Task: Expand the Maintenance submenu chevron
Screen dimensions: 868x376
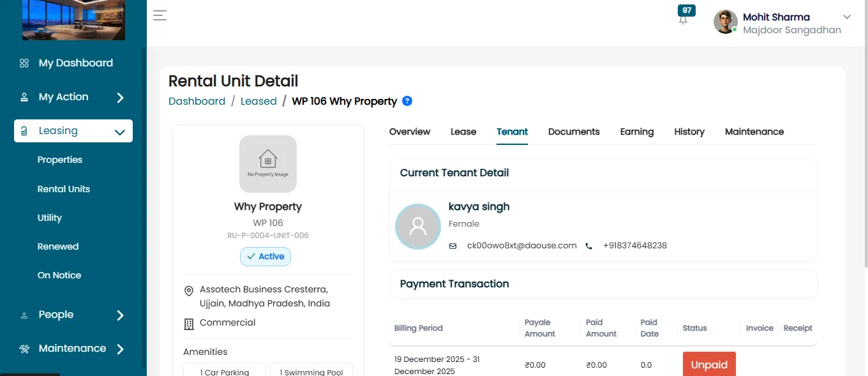Action: (x=120, y=349)
